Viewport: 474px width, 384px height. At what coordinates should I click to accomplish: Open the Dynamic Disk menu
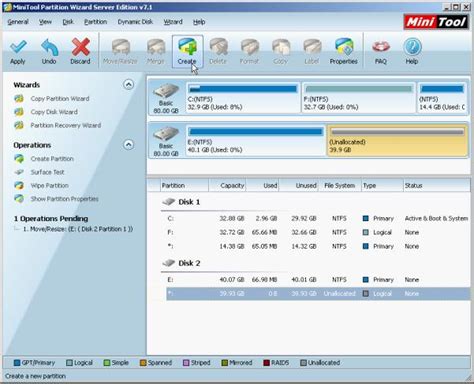point(135,22)
